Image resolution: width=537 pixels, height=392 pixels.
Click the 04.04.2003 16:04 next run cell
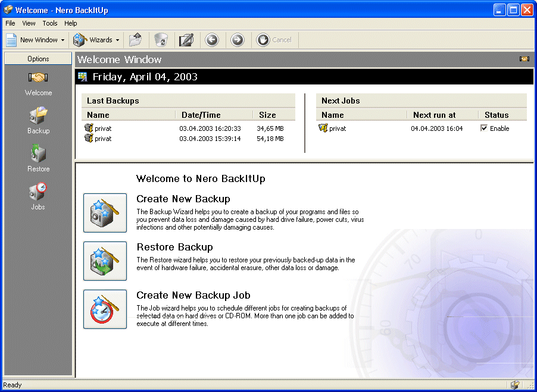(436, 128)
